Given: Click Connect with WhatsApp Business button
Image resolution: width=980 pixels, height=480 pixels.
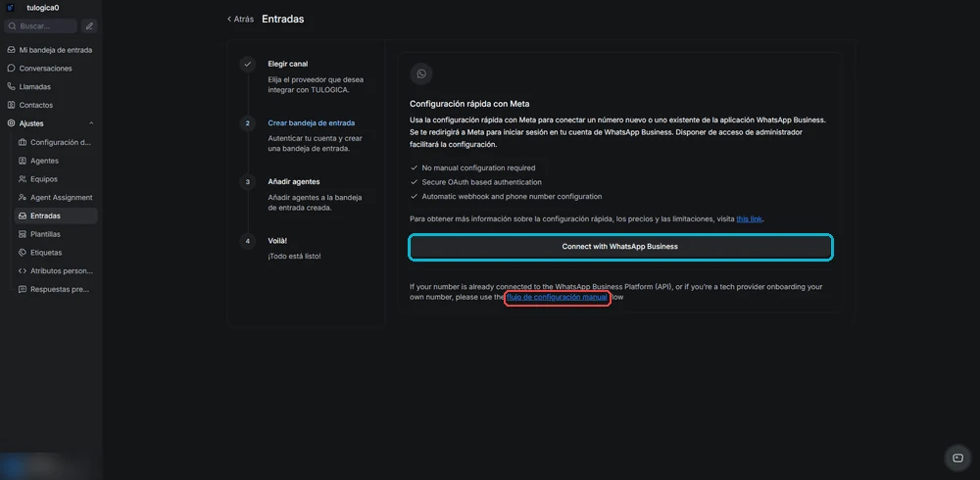Looking at the screenshot, I should (x=620, y=247).
